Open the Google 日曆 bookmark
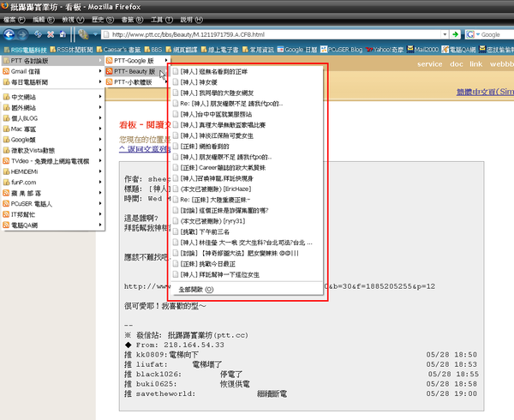Screen dimensions: 514x420 [297, 50]
